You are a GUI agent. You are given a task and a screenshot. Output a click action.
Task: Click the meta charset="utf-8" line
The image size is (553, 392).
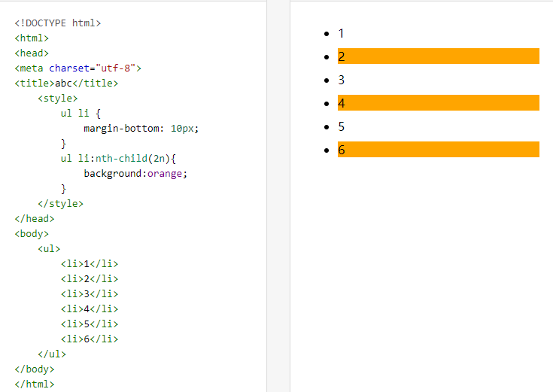(x=78, y=68)
